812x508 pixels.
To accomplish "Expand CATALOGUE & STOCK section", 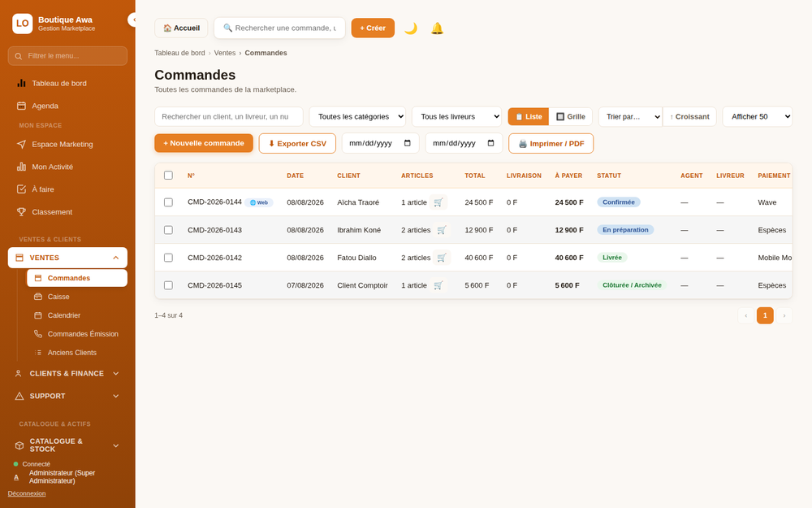I will click(67, 445).
